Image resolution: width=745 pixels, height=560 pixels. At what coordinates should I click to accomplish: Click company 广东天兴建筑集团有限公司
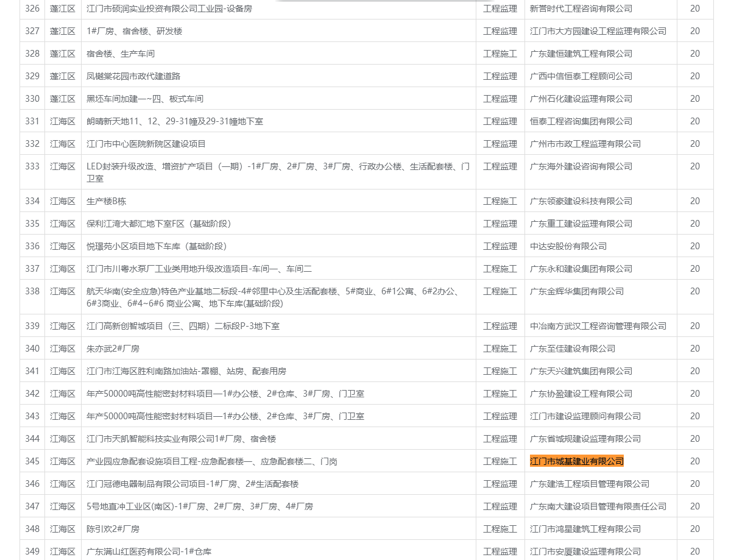coord(581,371)
